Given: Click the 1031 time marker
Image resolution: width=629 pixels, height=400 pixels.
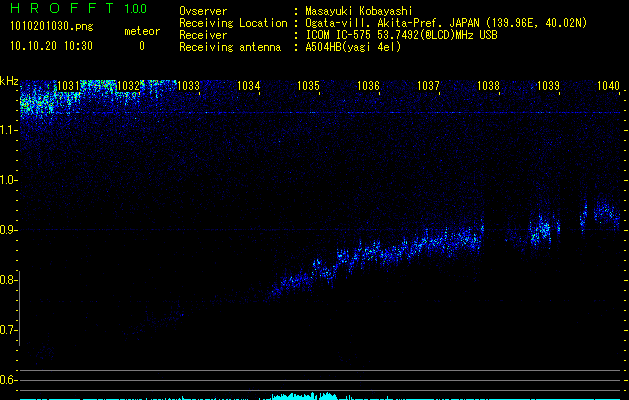Looking at the screenshot, I should [x=69, y=85].
